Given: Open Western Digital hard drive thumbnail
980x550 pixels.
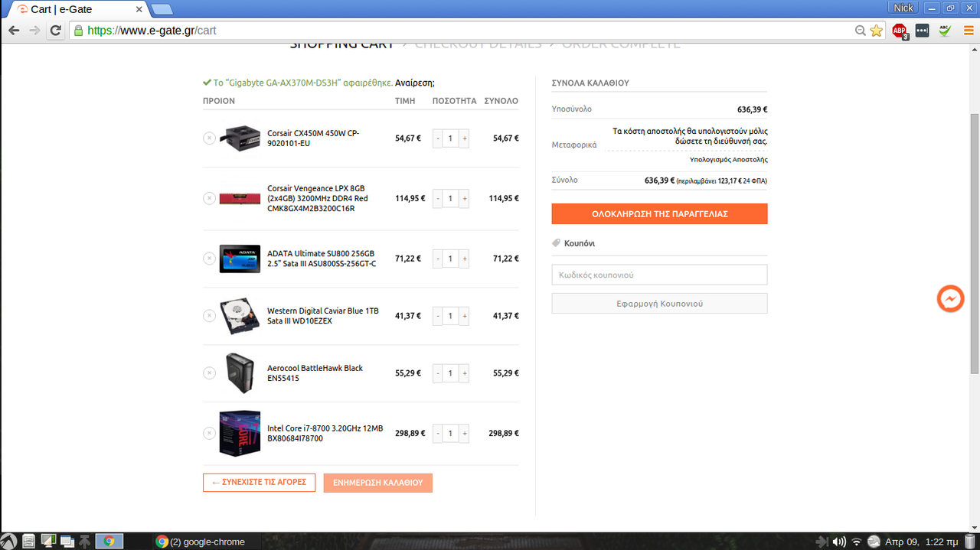Looking at the screenshot, I should (240, 316).
